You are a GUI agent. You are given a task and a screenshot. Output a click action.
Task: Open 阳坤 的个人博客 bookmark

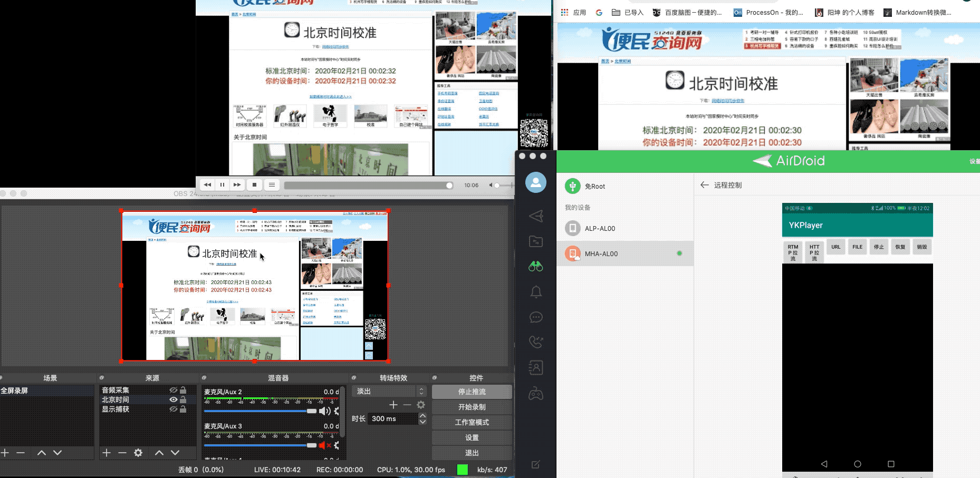pyautogui.click(x=844, y=12)
